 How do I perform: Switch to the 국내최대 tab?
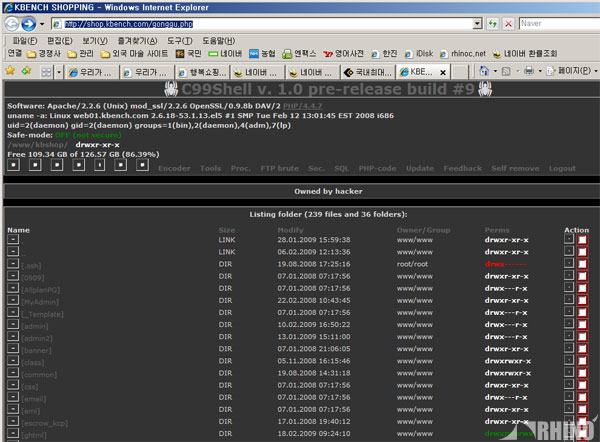click(367, 72)
